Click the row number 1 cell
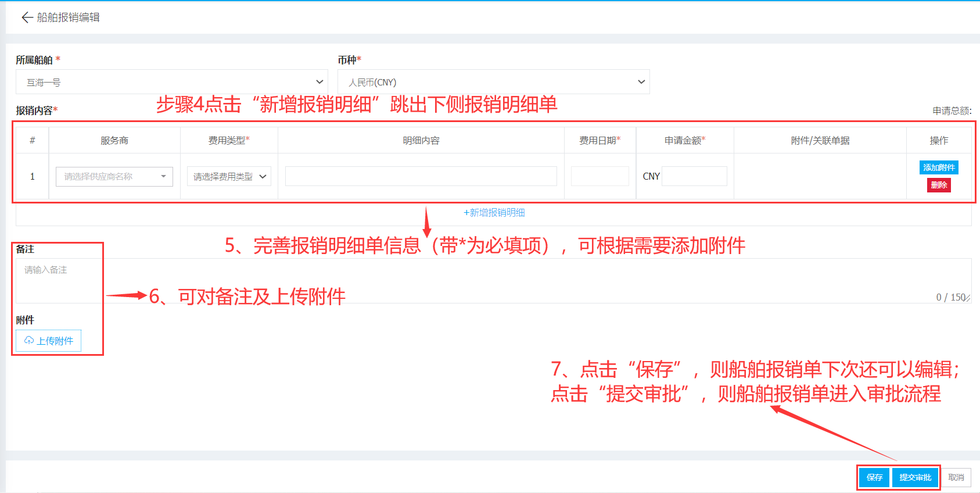 point(33,176)
